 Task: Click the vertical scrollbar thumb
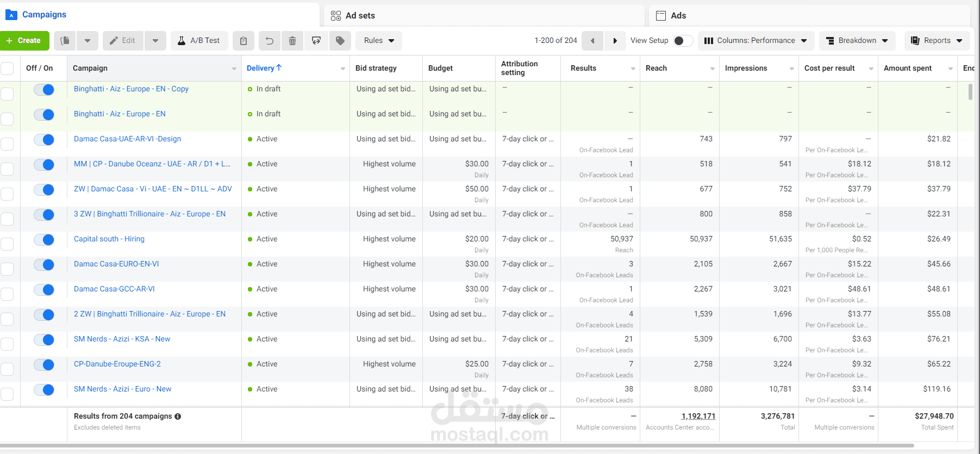click(x=971, y=91)
